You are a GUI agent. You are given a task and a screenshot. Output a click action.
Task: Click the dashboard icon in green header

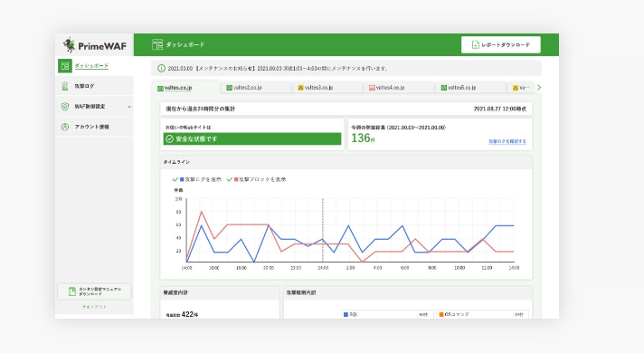coord(157,44)
